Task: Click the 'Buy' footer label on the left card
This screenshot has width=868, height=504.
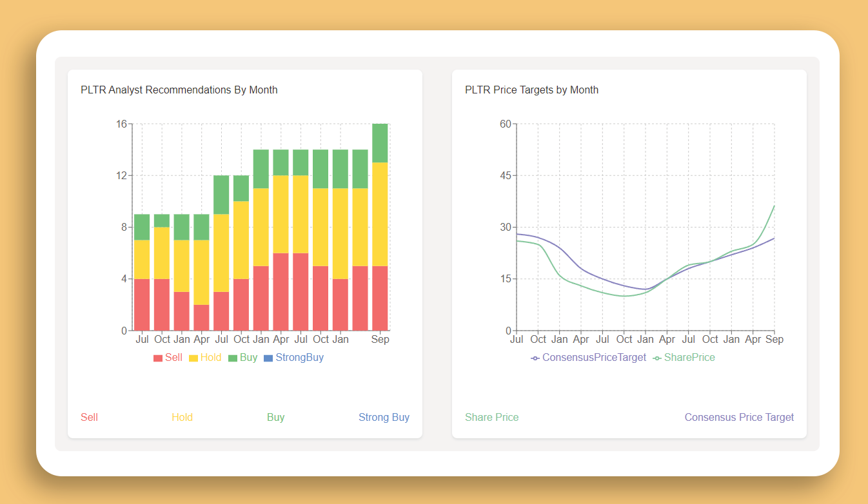Action: click(x=276, y=417)
